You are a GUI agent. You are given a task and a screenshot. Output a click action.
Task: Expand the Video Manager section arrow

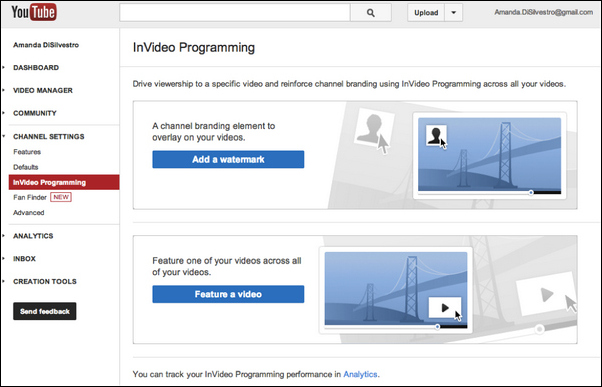coord(4,90)
